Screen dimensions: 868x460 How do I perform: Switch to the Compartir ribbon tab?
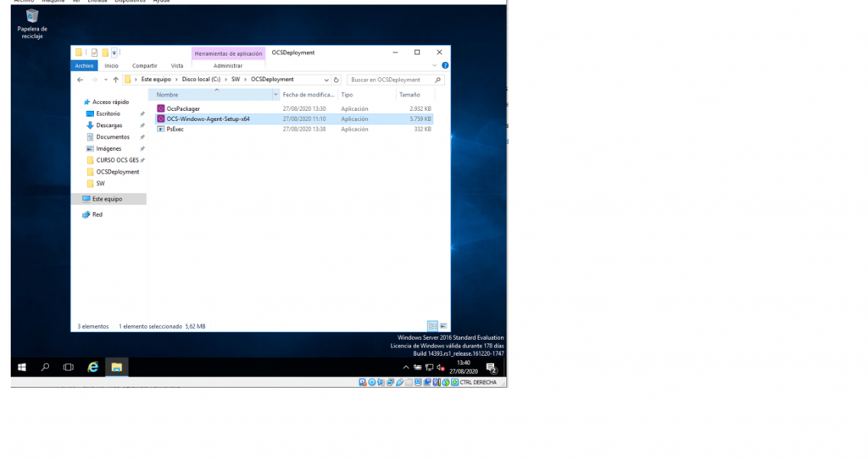[x=144, y=65]
